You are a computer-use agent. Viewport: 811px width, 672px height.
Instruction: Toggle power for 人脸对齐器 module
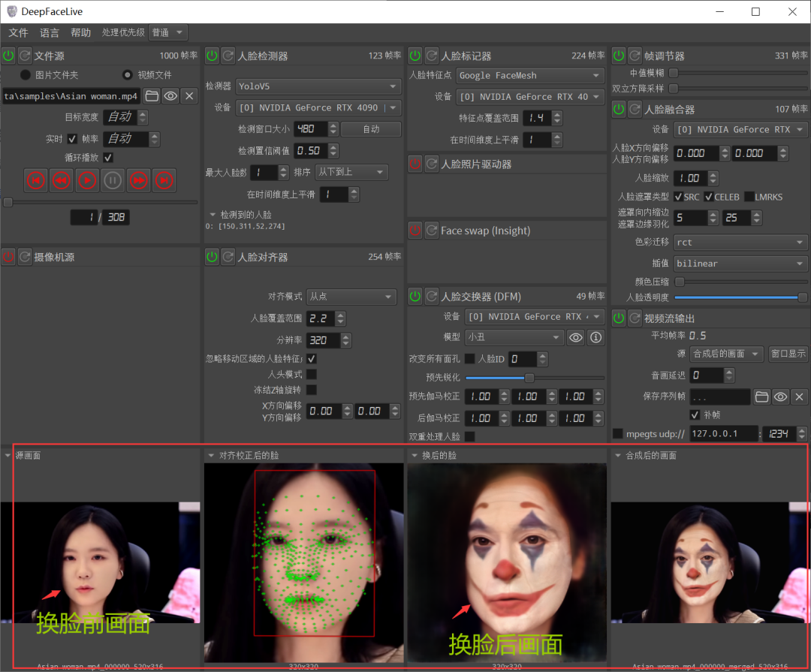tap(212, 257)
